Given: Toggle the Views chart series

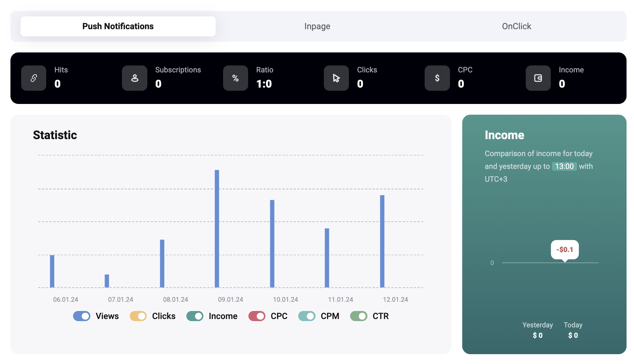Looking at the screenshot, I should [82, 316].
